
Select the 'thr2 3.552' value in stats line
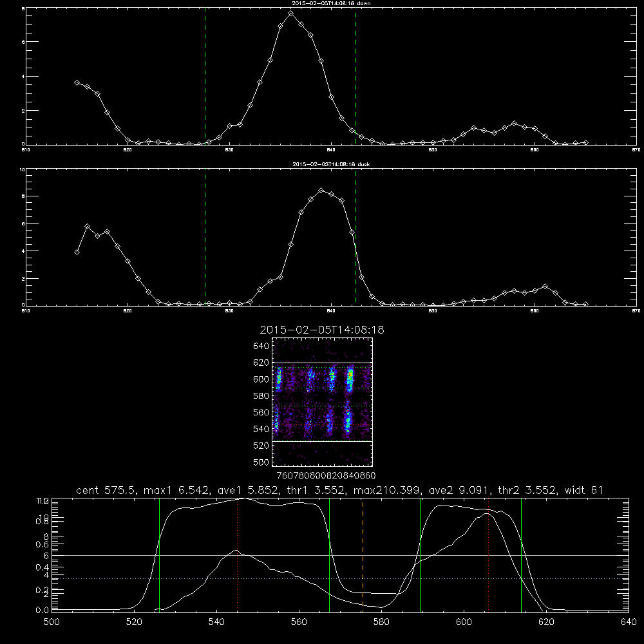(x=529, y=490)
